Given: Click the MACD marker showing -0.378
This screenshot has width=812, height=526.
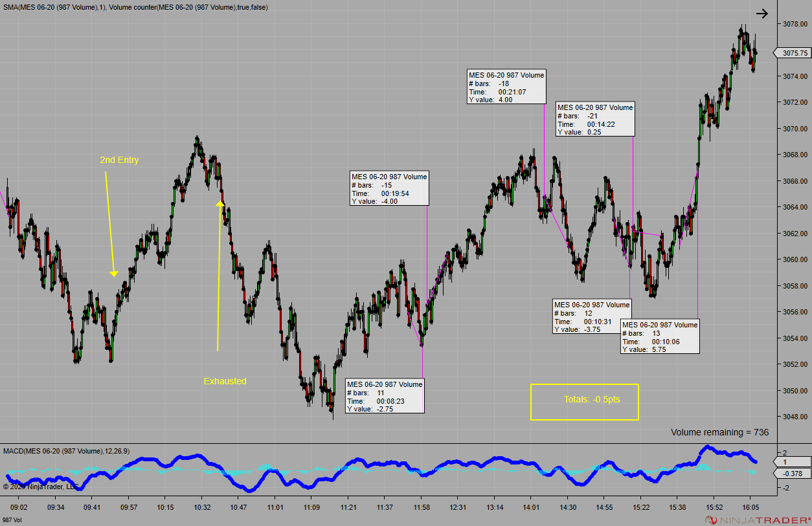Looking at the screenshot, I should point(793,473).
